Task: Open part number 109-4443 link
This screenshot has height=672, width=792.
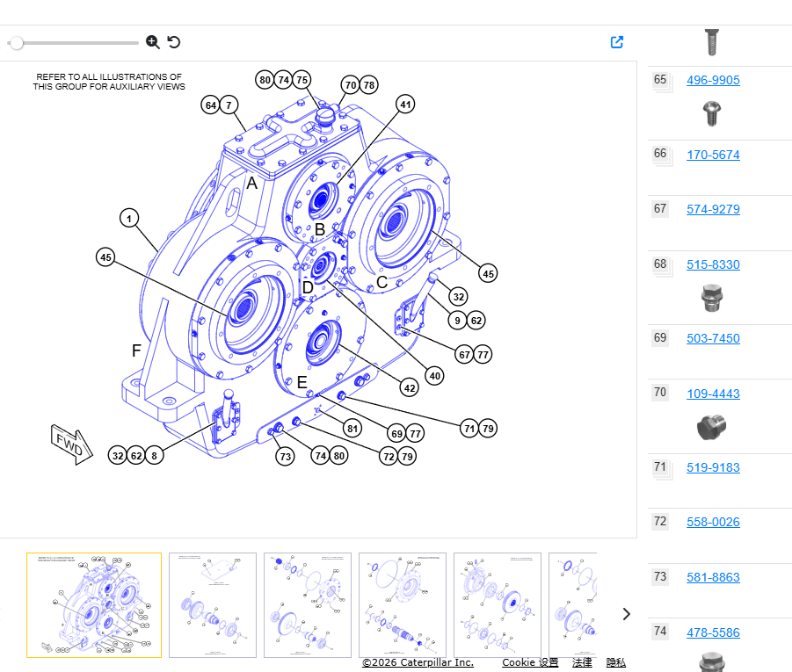Action: (713, 394)
